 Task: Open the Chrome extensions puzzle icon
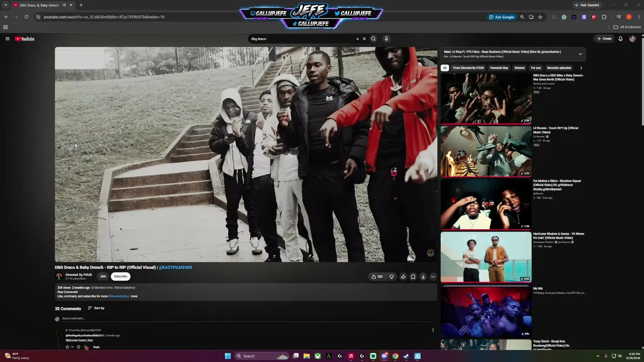point(604,17)
